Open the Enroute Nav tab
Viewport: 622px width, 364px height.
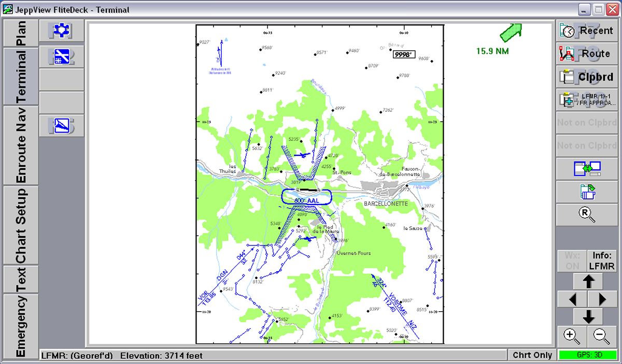[20, 145]
